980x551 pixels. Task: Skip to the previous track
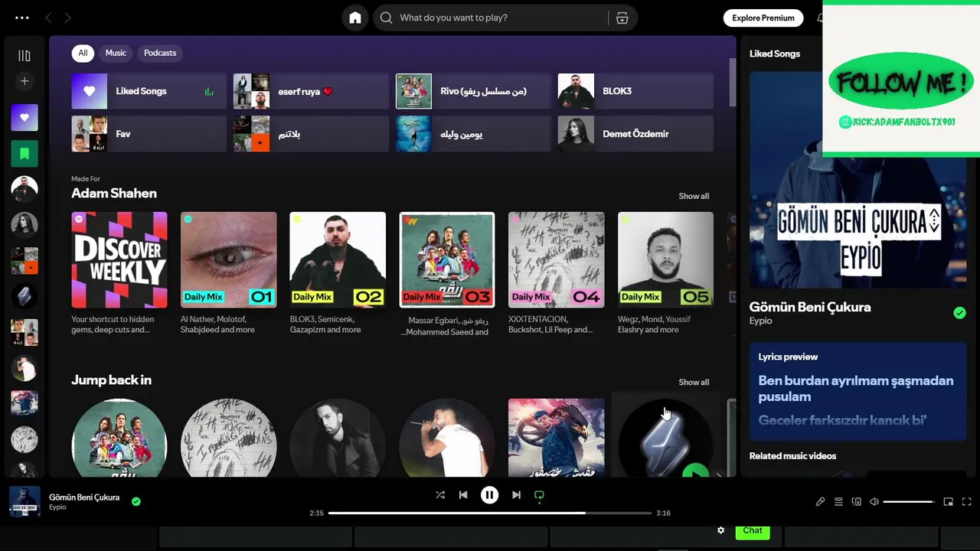[x=463, y=495]
